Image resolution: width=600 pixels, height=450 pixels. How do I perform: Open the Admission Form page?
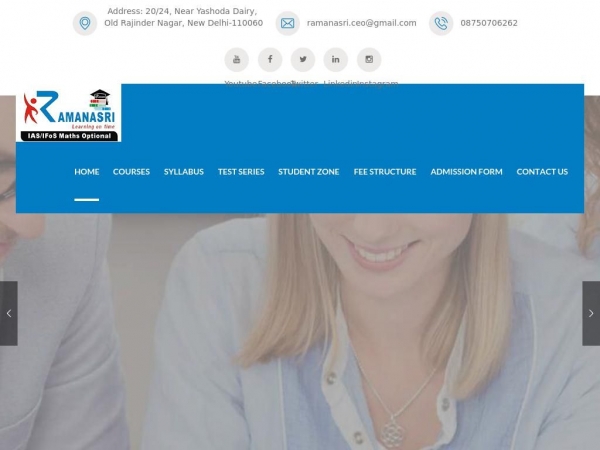tap(466, 172)
